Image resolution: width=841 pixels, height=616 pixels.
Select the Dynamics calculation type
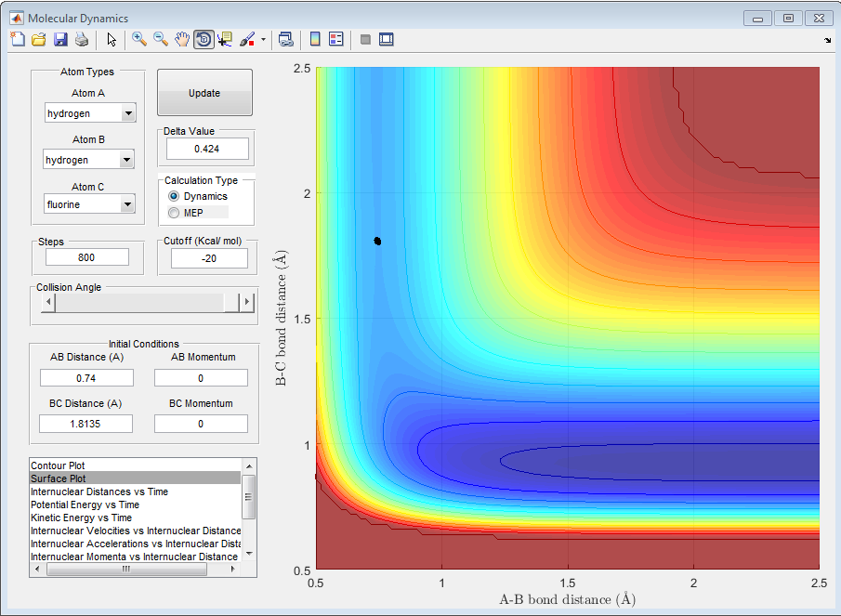[174, 196]
